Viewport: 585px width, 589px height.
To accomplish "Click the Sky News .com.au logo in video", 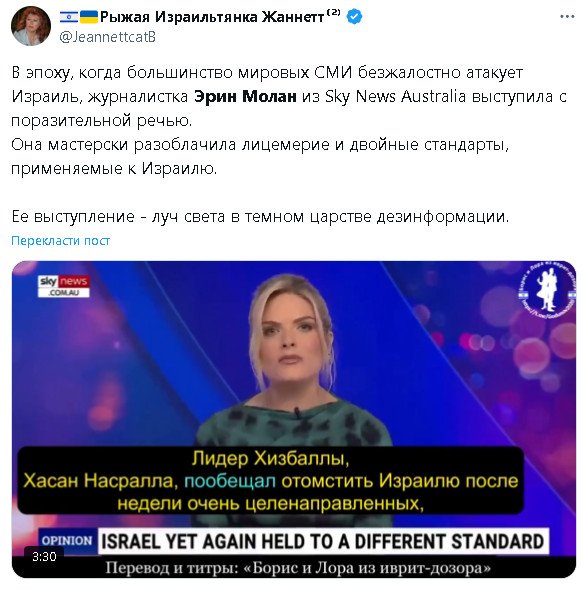I will click(63, 286).
